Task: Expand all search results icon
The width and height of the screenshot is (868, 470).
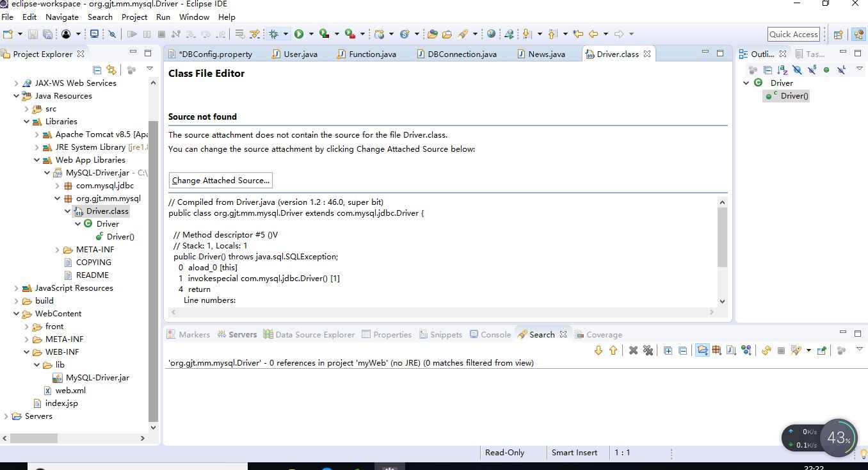Action: 668,350
